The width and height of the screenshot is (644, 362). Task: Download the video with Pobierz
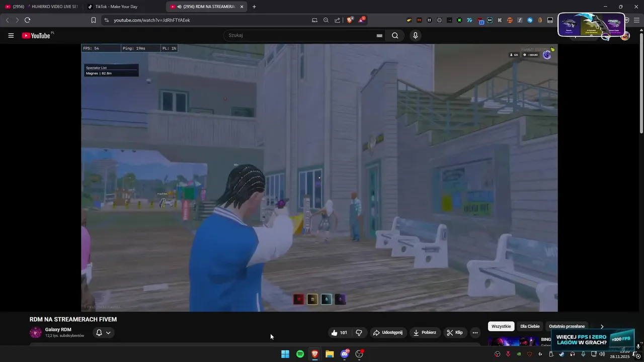point(425,333)
